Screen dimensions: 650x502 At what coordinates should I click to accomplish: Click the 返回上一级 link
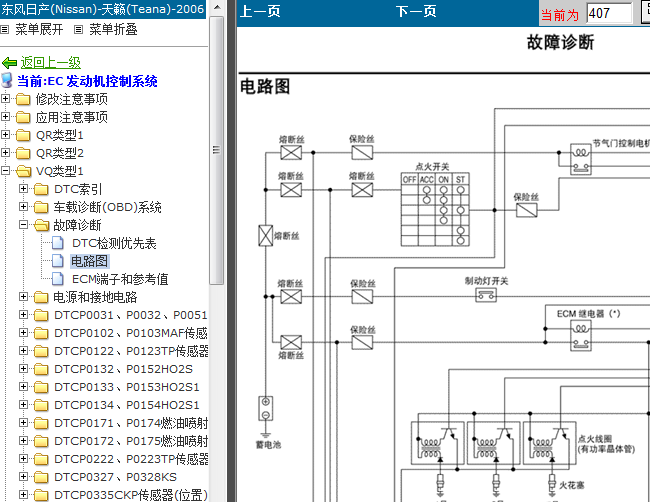(51, 63)
